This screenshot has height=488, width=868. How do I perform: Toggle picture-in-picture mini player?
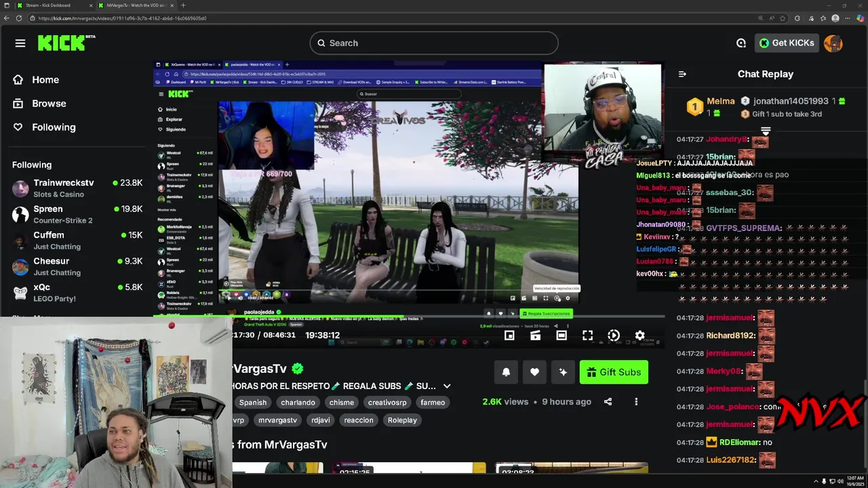(509, 335)
